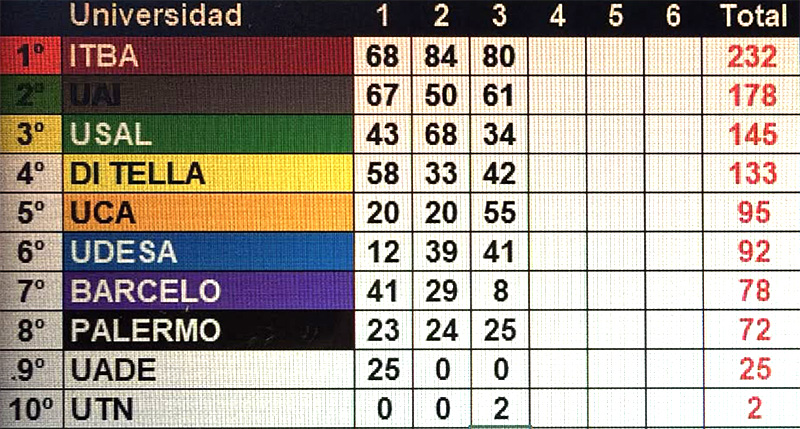Click the UCA orange name cell
This screenshot has height=429, width=800.
tap(208, 213)
